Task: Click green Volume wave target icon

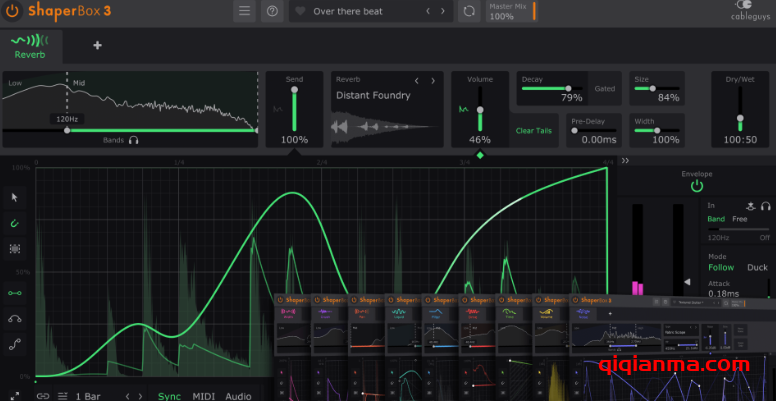Action: coord(463,109)
